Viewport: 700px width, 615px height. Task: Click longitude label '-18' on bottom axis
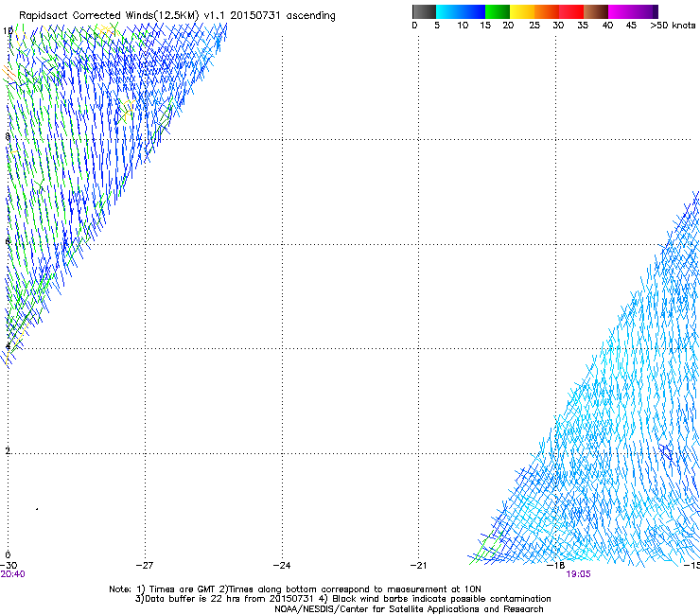tap(555, 566)
